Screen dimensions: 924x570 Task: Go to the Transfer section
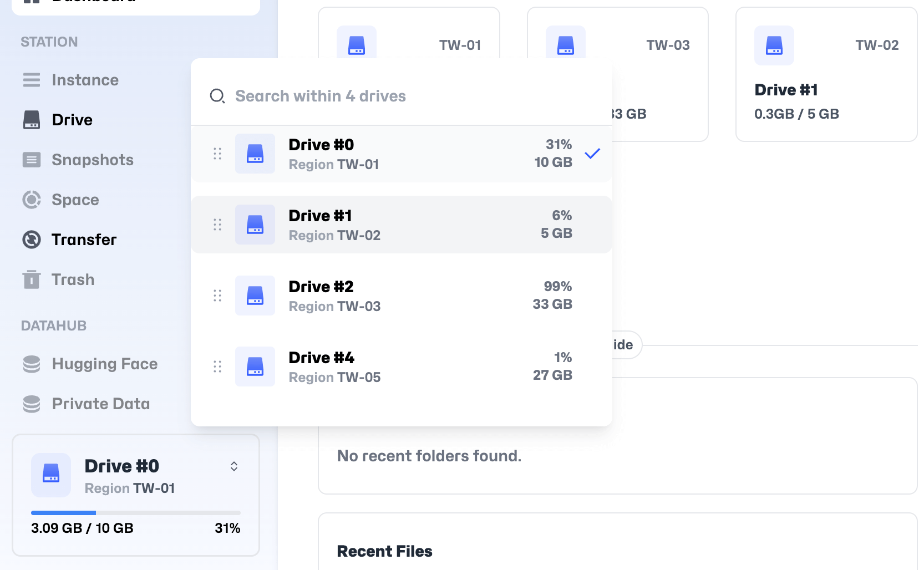(x=84, y=240)
